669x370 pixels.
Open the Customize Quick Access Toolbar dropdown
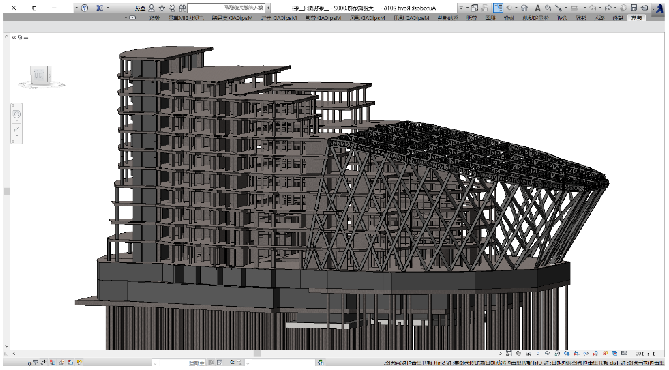tap(462, 8)
